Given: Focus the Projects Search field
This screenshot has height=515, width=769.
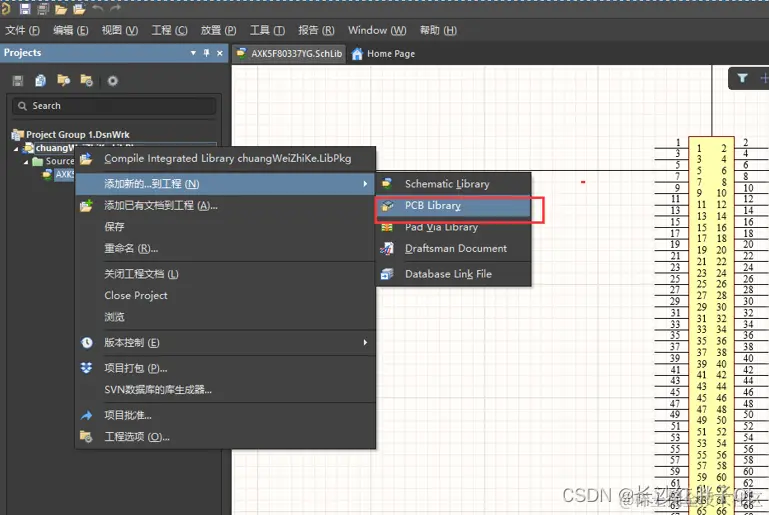Looking at the screenshot, I should tap(114, 106).
